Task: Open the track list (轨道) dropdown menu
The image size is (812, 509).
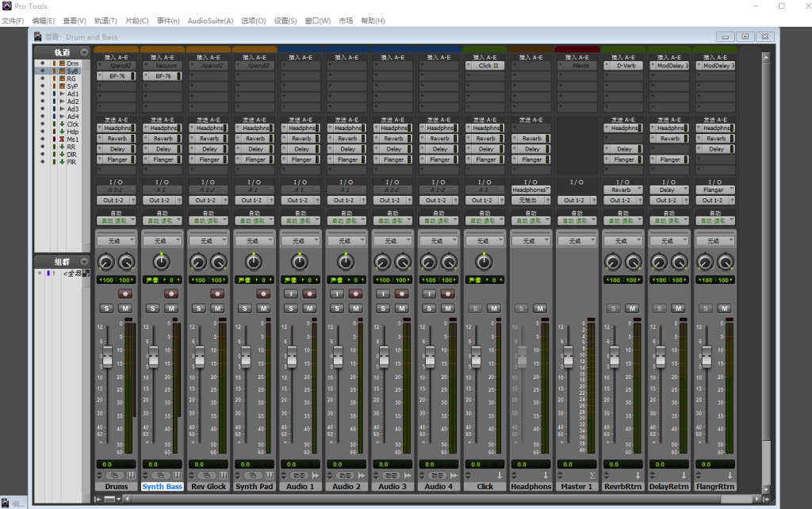Action: (84, 52)
